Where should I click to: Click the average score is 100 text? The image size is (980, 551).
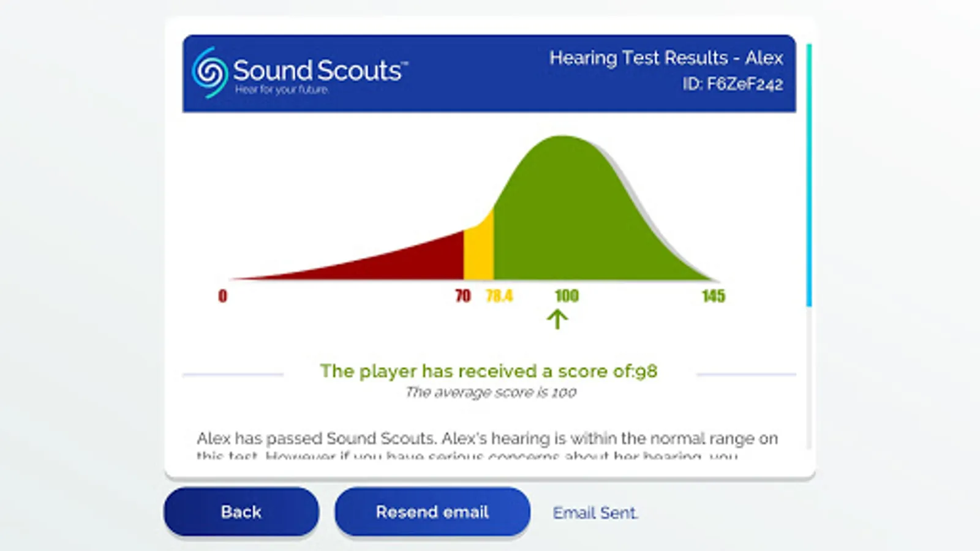pos(491,392)
